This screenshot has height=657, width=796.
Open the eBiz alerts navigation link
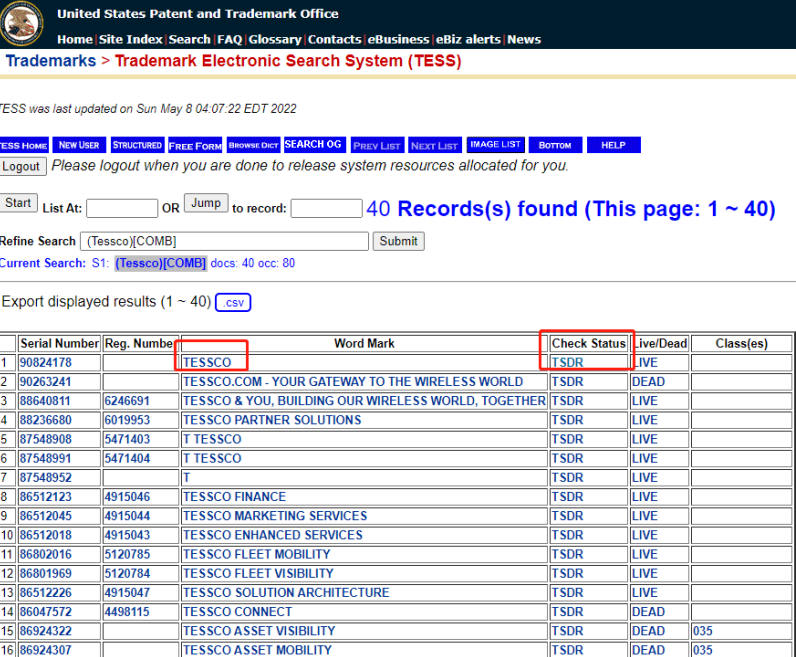pos(468,40)
